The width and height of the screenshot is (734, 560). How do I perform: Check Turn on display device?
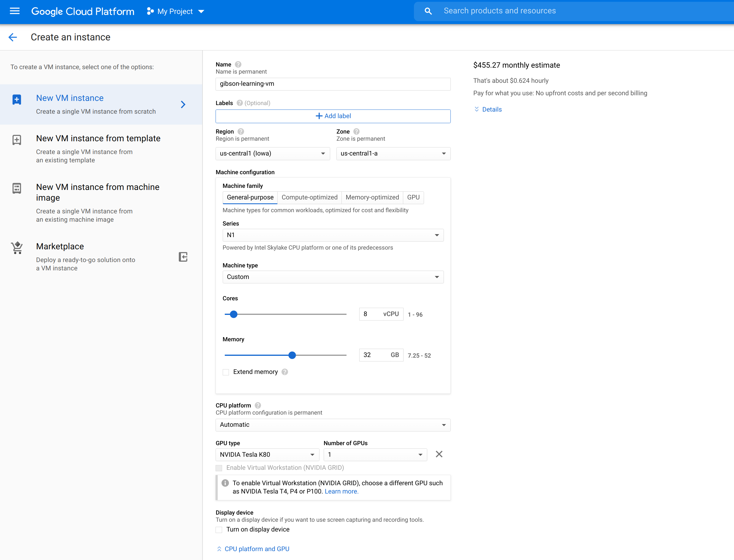219,530
